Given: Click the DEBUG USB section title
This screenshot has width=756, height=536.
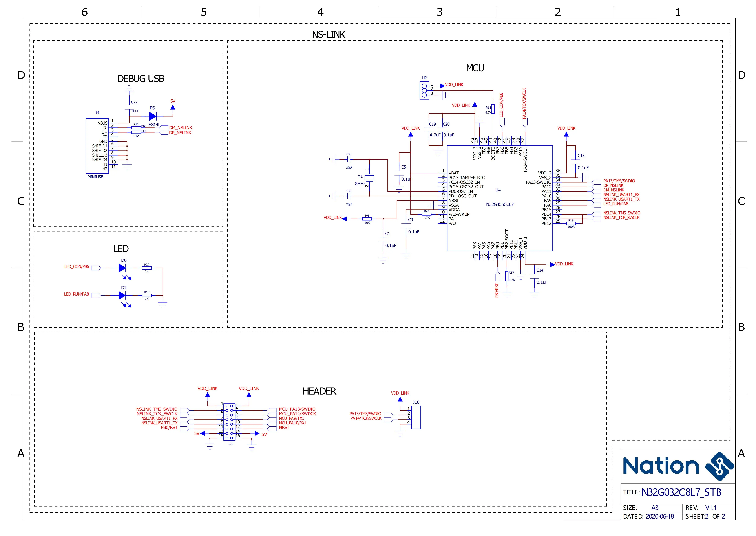Looking at the screenshot, I should [x=141, y=79].
